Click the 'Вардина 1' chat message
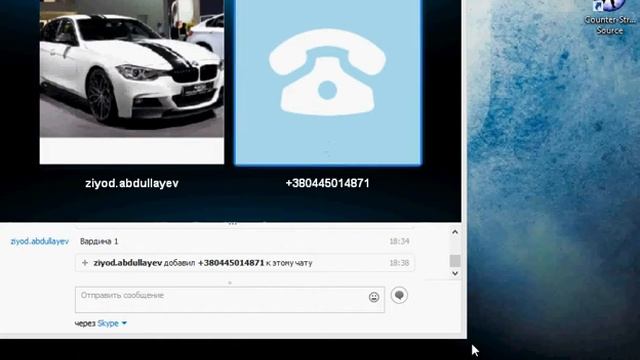This screenshot has height=360, width=640. (x=99, y=241)
